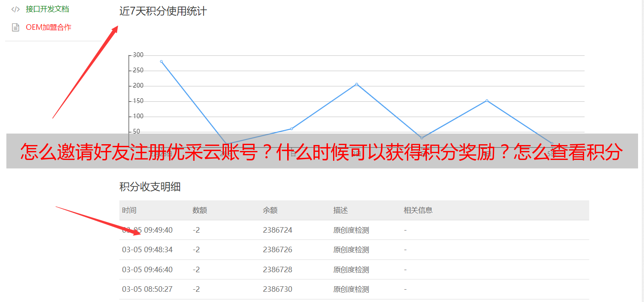Select the timestamp 03-05 08:50:27
Image resolution: width=644 pixels, height=302 pixels.
click(147, 289)
